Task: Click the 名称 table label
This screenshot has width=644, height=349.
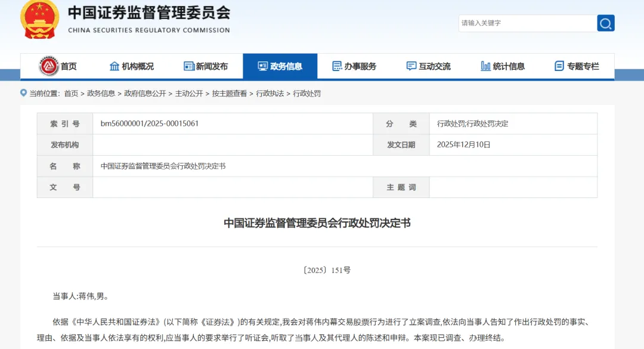Action: coord(65,166)
